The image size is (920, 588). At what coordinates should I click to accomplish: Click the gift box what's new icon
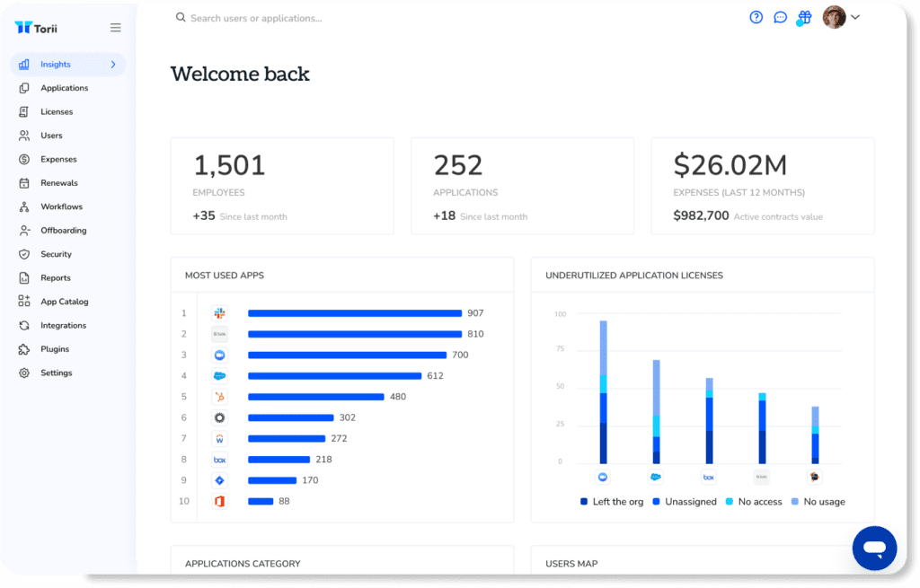tap(804, 17)
